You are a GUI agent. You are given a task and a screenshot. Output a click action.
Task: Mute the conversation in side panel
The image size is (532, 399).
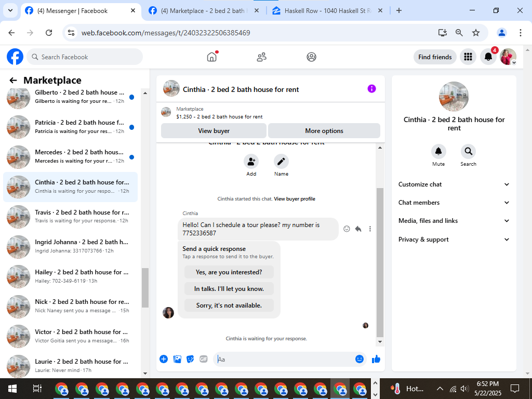438,151
